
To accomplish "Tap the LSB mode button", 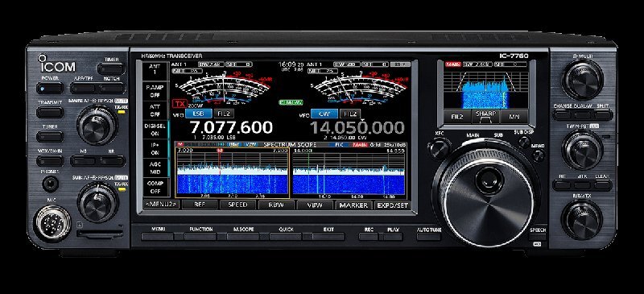I will (199, 114).
